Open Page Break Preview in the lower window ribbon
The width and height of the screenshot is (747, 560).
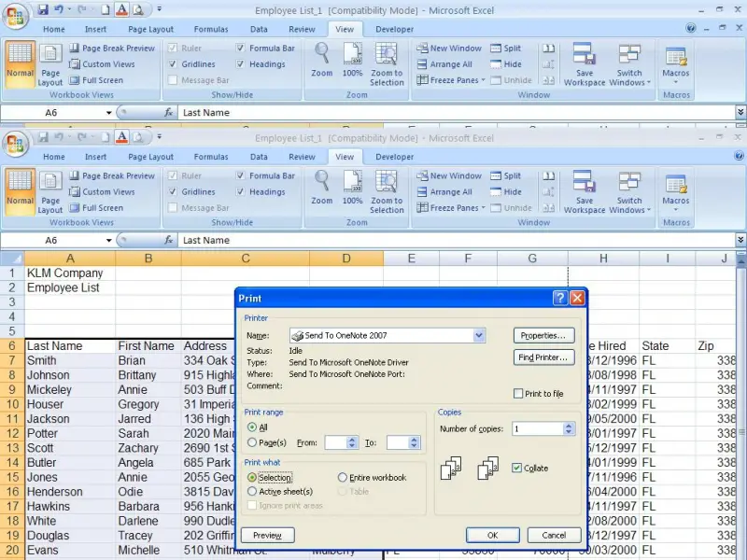pyautogui.click(x=112, y=175)
